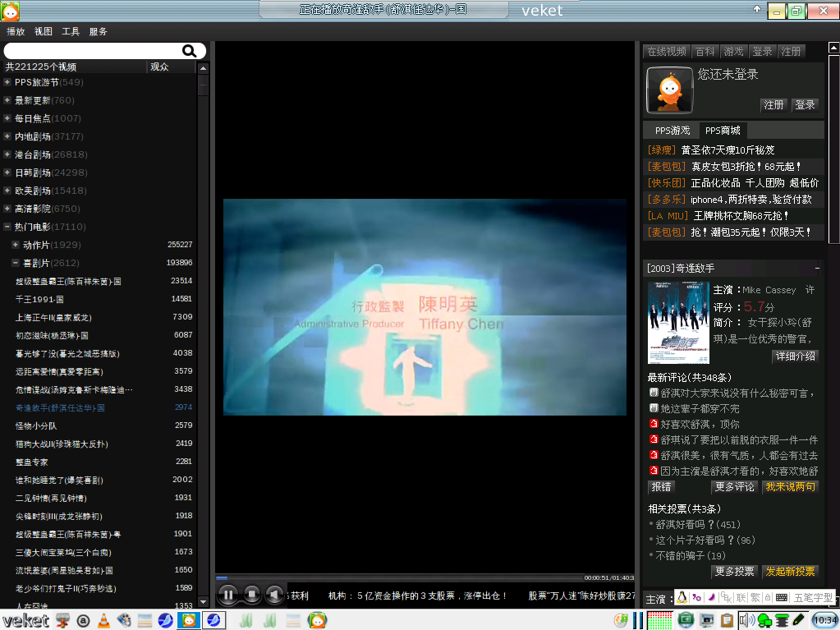The height and width of the screenshot is (630, 840).
Task: Click 注册 button below login status
Action: [x=773, y=105]
